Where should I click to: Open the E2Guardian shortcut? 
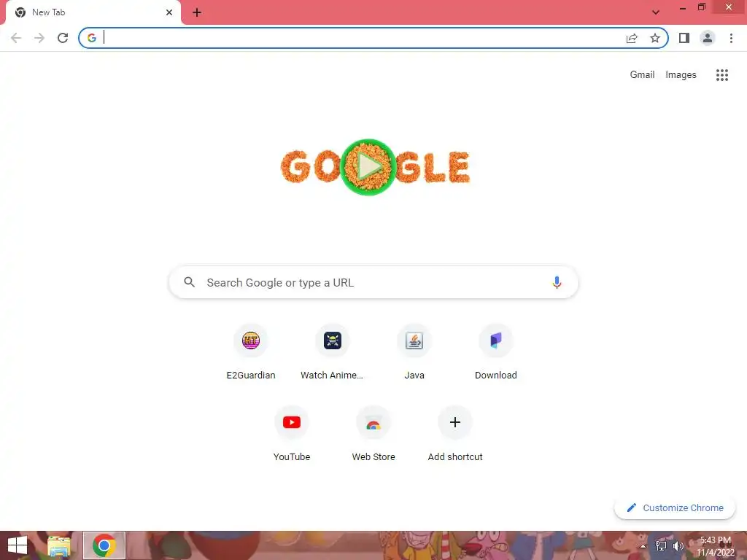[x=251, y=352]
